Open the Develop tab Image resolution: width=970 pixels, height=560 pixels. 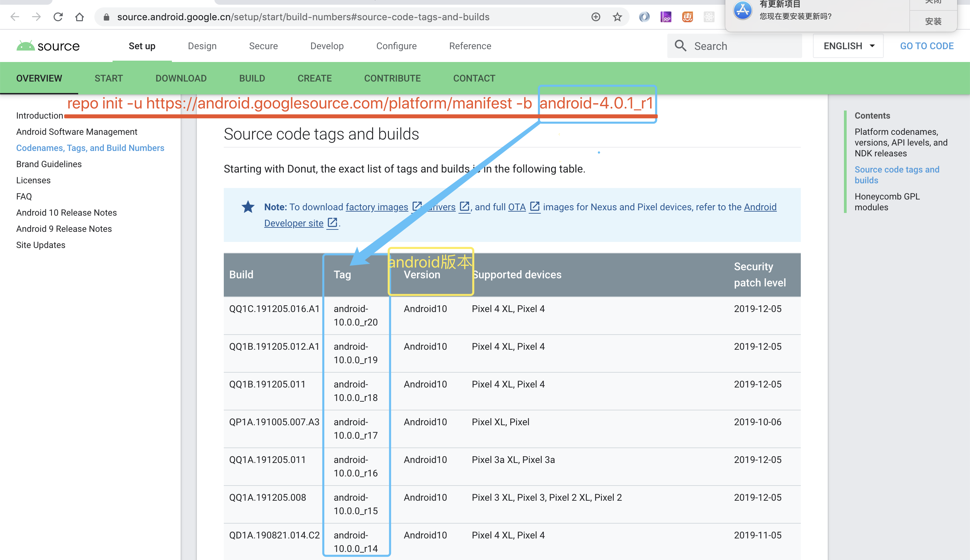coord(327,46)
